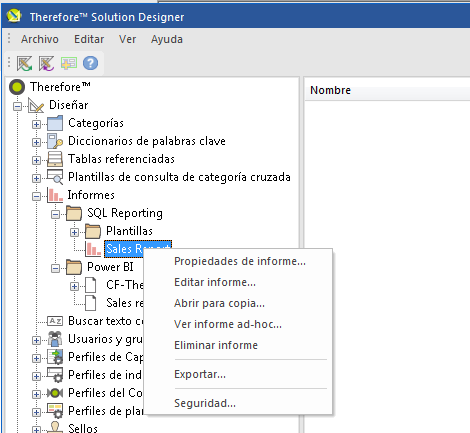Select Diccionarios de palabras clave label
This screenshot has height=433, width=470.
pos(147,141)
